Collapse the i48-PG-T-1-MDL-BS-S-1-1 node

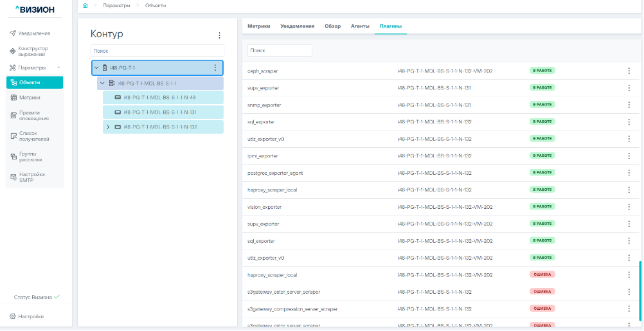point(102,83)
